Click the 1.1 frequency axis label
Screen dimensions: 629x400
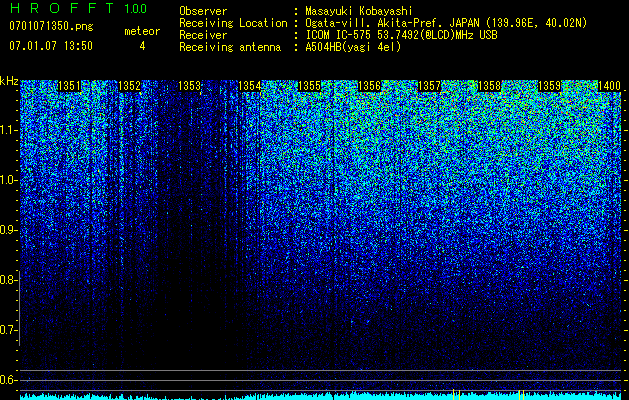7,130
